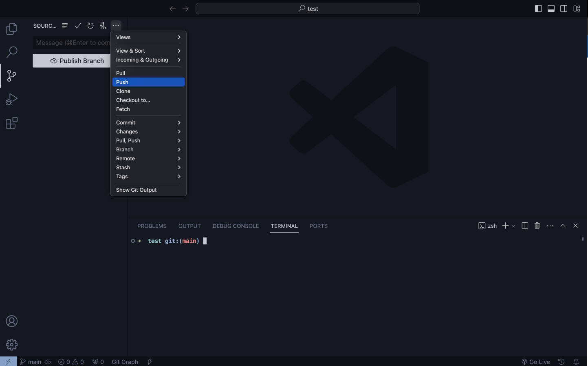Click the Publish Branch button
This screenshot has height=366, width=588.
(x=77, y=60)
